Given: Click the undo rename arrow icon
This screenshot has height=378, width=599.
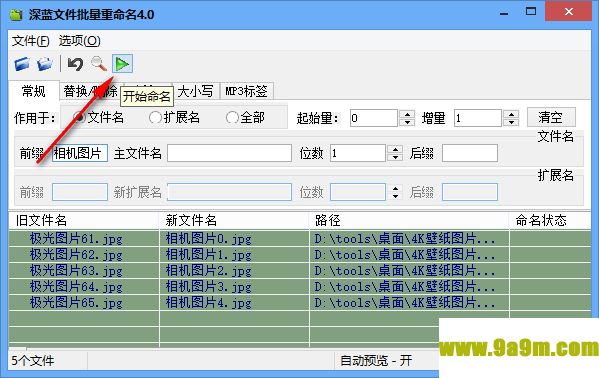Looking at the screenshot, I should click(x=75, y=64).
